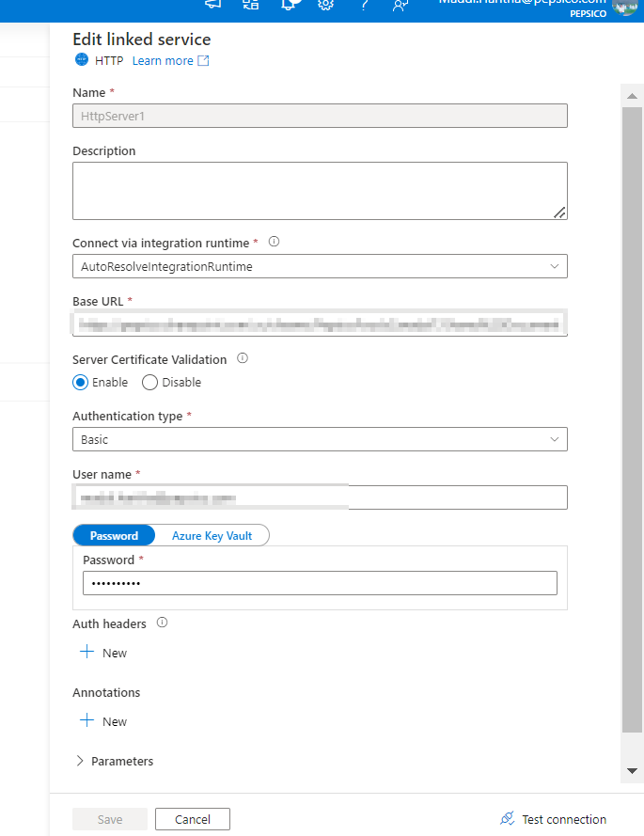Open the feedback person icon
The image size is (644, 836).
(401, 5)
